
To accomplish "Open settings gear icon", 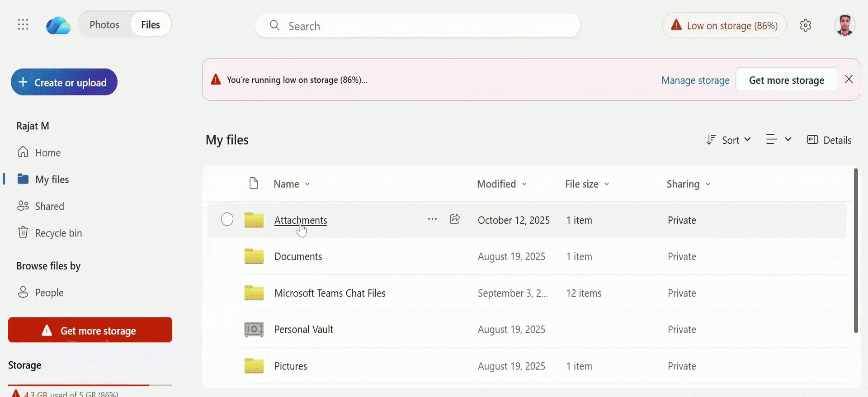I will click(x=805, y=25).
